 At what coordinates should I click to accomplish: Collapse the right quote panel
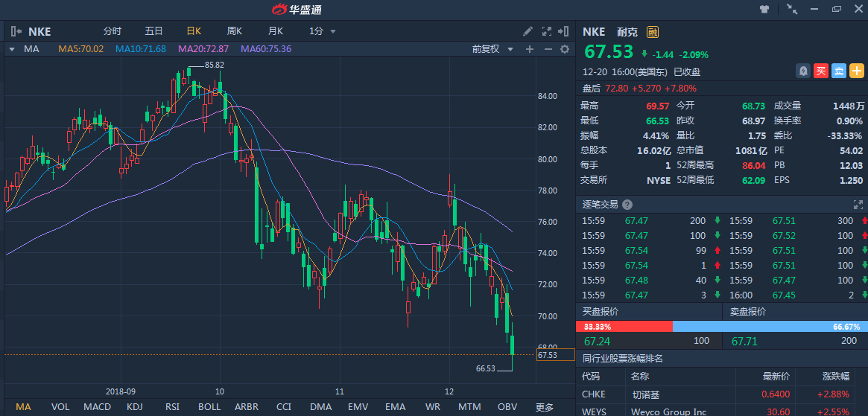(564, 31)
